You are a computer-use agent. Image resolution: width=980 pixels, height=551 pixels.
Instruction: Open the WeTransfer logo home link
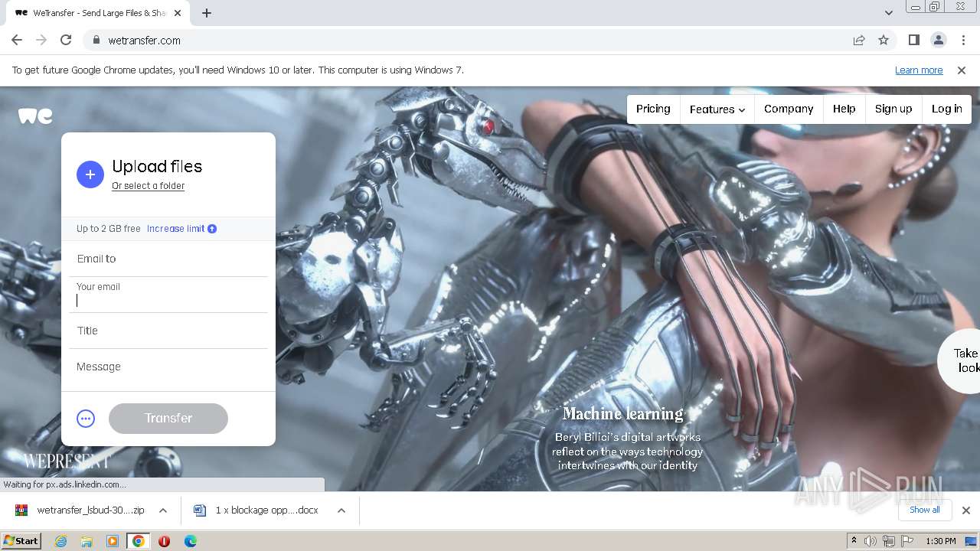[x=35, y=116]
